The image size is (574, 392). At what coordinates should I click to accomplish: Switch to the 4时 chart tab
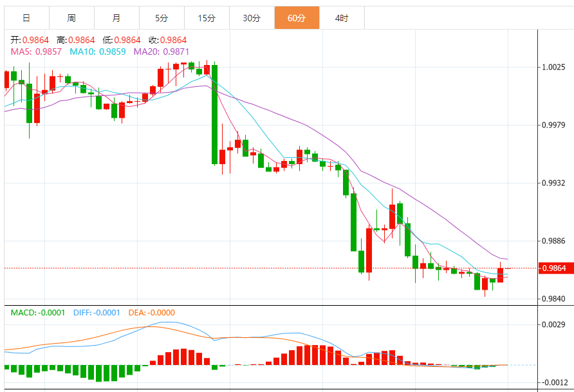tap(342, 18)
